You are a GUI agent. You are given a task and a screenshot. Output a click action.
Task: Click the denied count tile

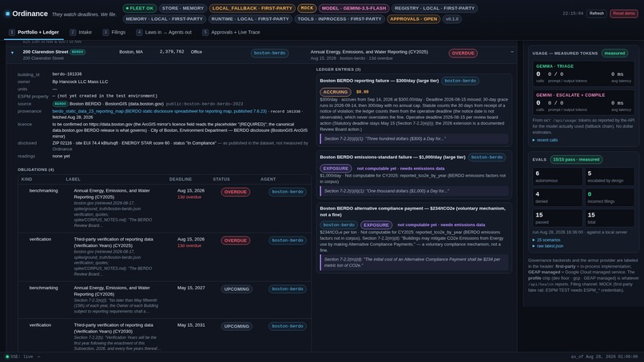point(558,197)
